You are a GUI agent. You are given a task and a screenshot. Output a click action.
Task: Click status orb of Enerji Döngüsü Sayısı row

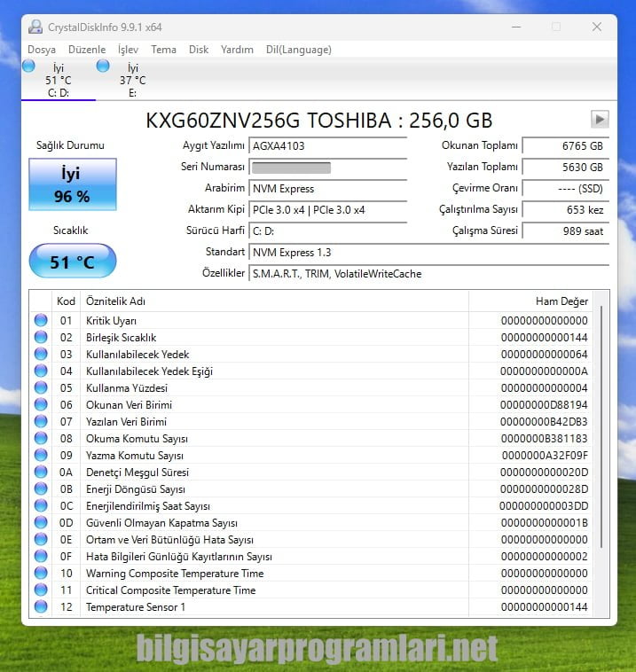click(x=41, y=488)
